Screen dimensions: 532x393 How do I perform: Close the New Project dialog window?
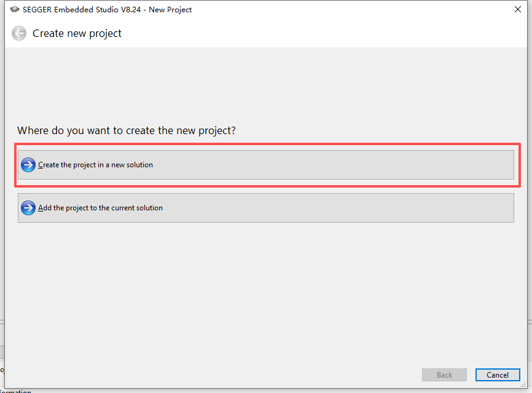point(517,10)
